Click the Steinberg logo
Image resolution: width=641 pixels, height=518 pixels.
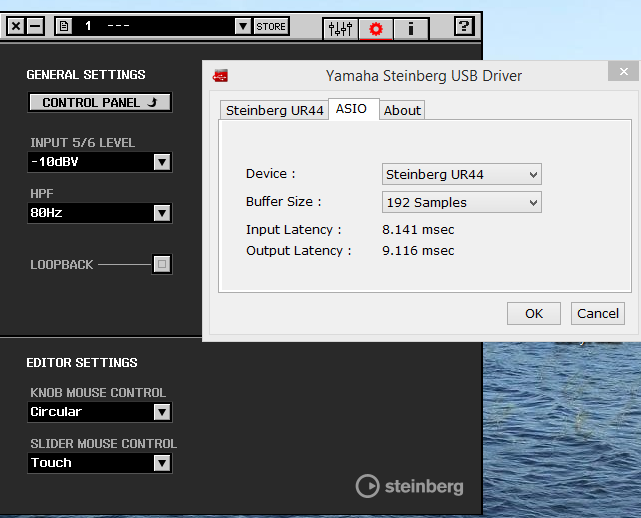(410, 486)
